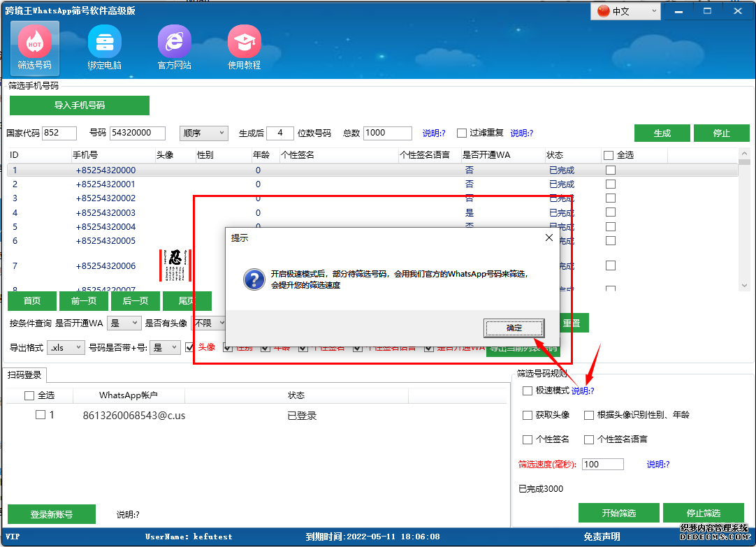Toggle 全选 checkbox in account list
This screenshot has width=756, height=547.
click(29, 395)
